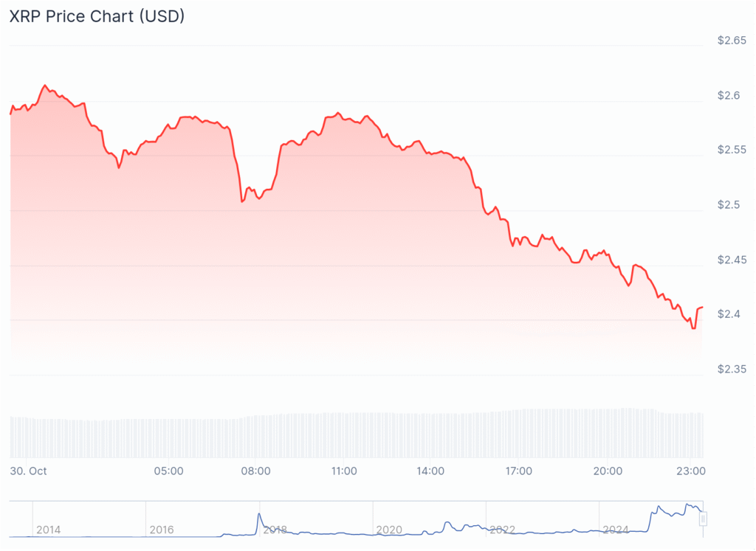Click the 05:00 time axis label
Screen dimensions: 756x551
pos(169,471)
